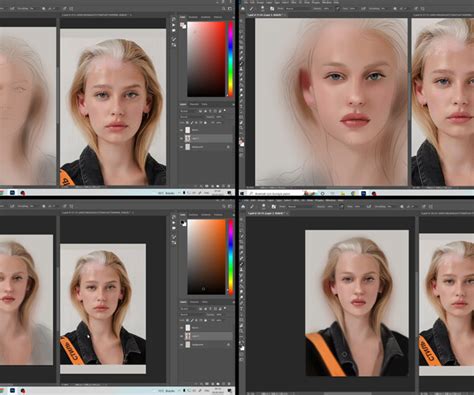
Task: Open brush preset picker above large painted portrait
Action: [x=262, y=9]
